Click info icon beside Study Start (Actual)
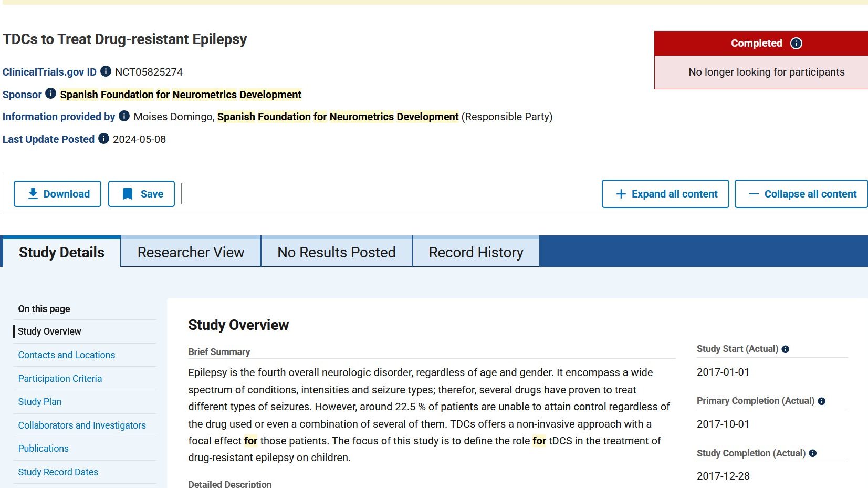 [x=786, y=349]
